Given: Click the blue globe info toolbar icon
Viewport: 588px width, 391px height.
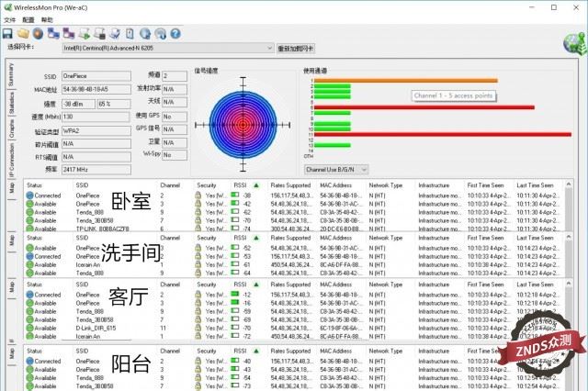Looking at the screenshot, I should point(145,34).
